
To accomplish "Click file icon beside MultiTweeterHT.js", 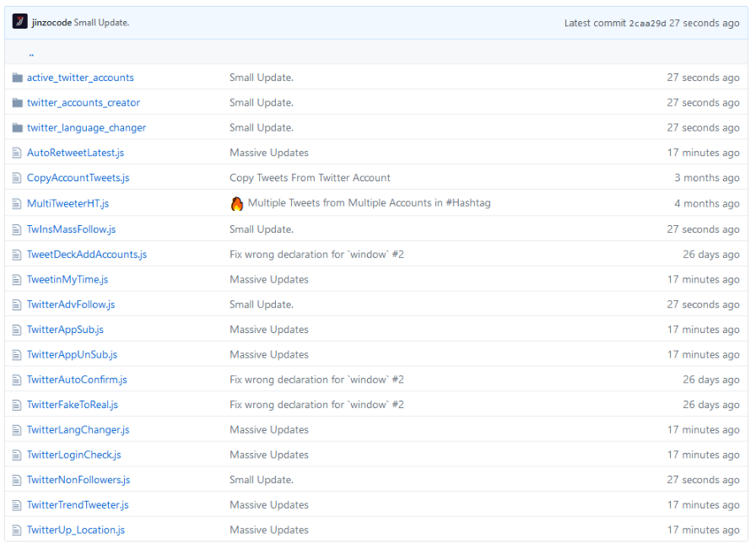I will click(17, 203).
